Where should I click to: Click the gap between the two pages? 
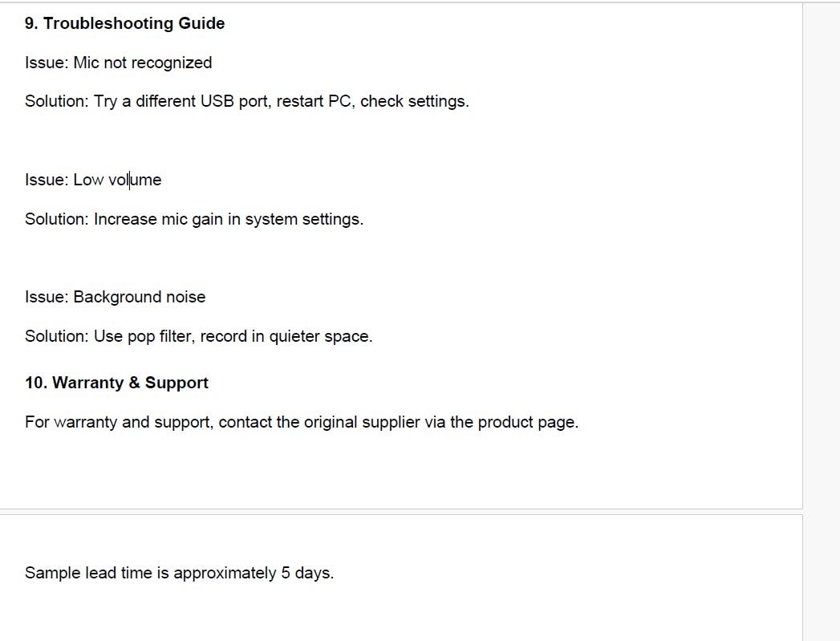(401, 512)
